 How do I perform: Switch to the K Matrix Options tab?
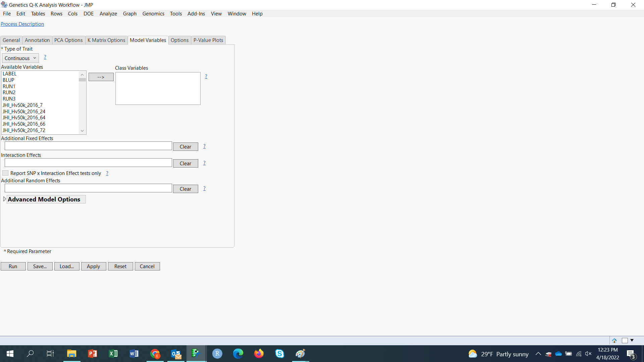coord(106,40)
